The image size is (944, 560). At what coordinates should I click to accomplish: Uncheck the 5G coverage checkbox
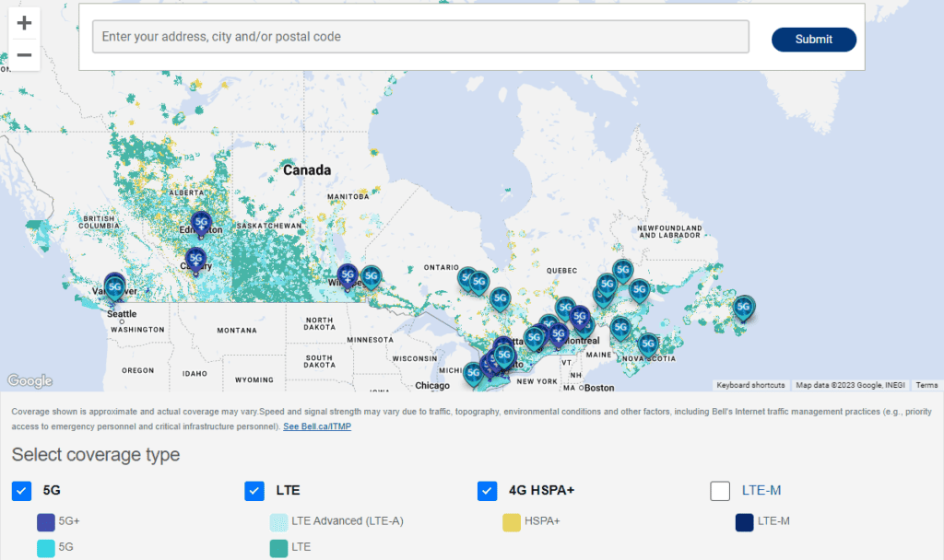22,491
